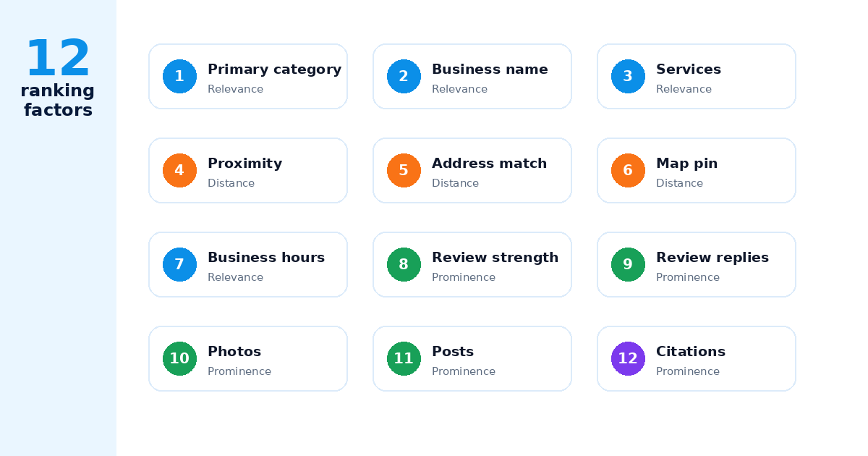Click the orange number 6 badge
This screenshot has width=868, height=456.
pyautogui.click(x=628, y=170)
